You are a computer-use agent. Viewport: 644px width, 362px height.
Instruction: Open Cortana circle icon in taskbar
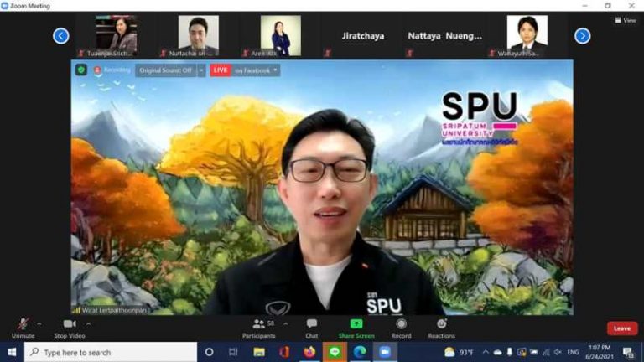click(x=209, y=352)
